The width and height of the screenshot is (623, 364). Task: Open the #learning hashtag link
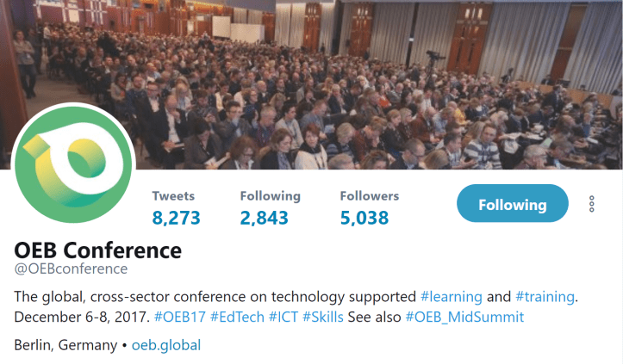coord(452,297)
